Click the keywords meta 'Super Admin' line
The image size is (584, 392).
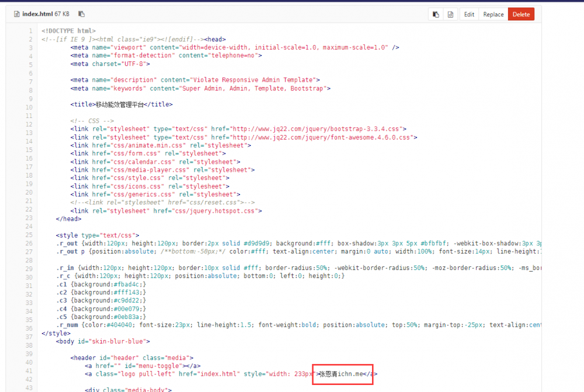200,88
